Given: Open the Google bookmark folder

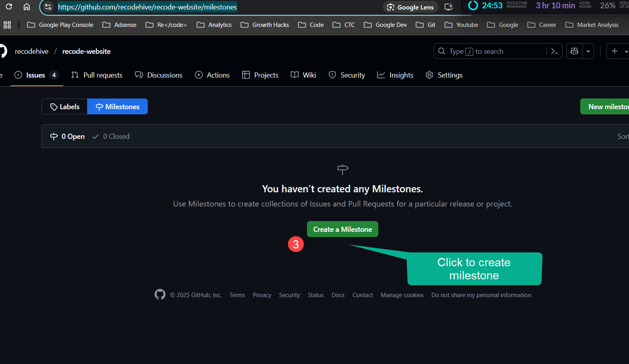Looking at the screenshot, I should (x=503, y=25).
